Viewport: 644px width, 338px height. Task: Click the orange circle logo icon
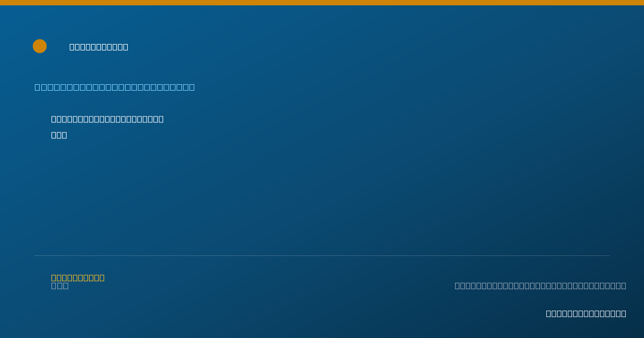point(40,46)
